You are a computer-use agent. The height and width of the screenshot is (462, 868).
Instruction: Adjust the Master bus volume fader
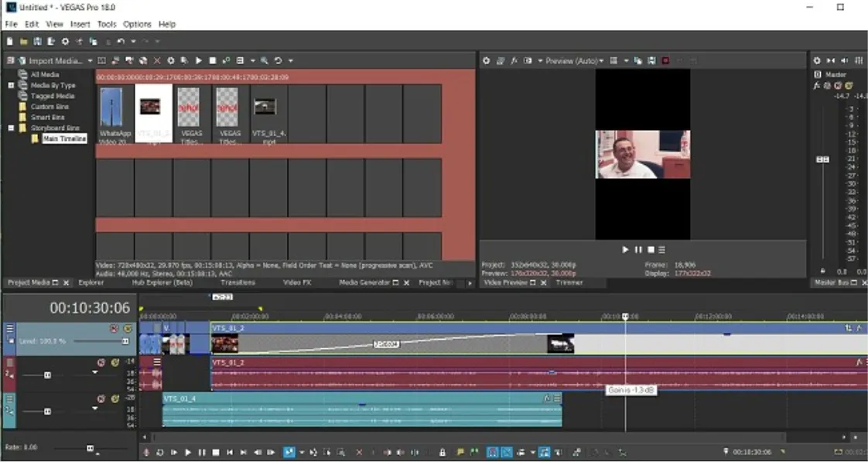click(823, 159)
